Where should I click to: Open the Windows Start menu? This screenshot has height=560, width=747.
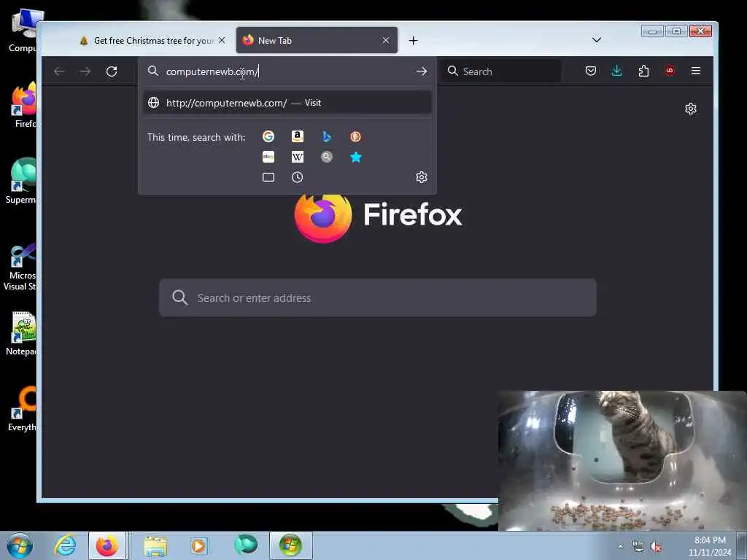pos(20,545)
